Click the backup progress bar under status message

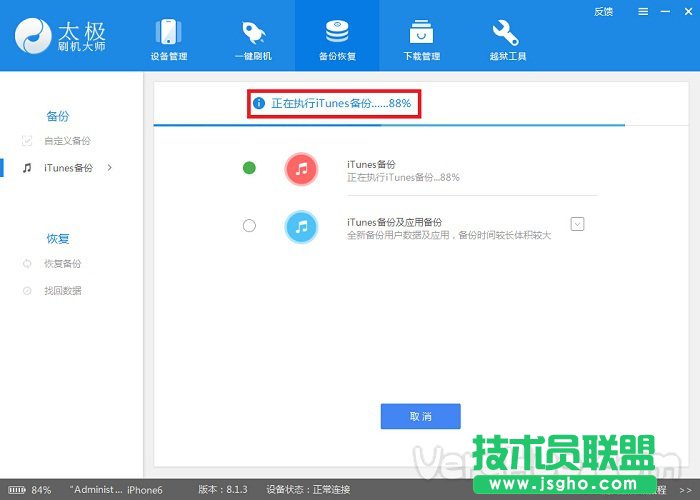(389, 125)
